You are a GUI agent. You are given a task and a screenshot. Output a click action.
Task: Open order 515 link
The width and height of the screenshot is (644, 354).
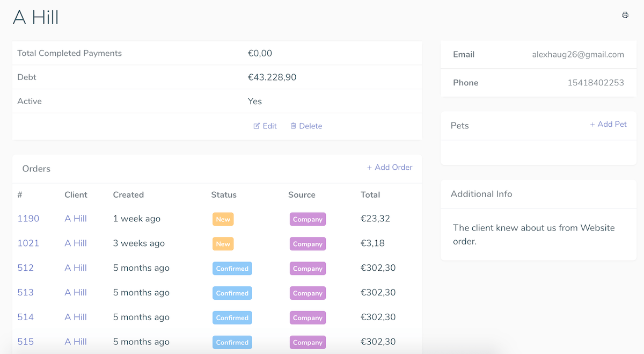click(25, 342)
